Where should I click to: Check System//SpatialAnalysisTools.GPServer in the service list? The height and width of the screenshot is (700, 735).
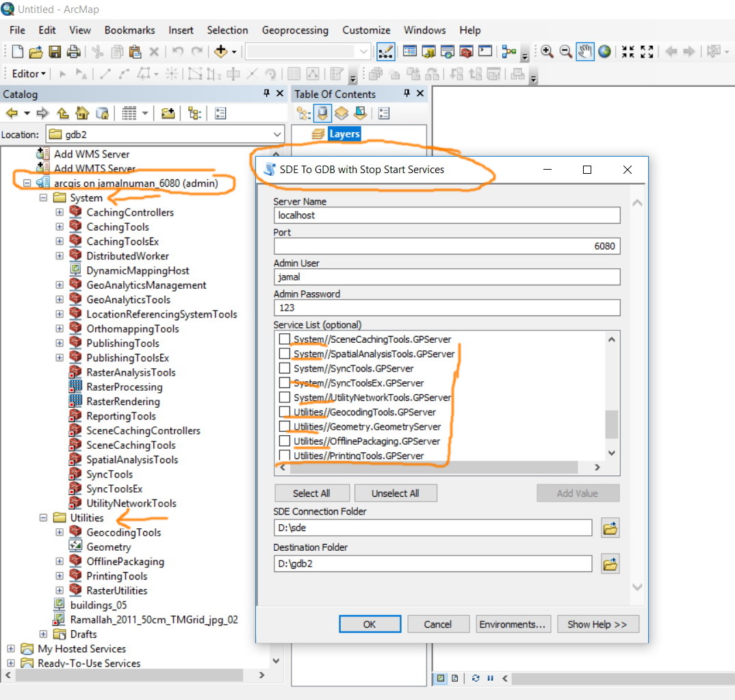284,353
